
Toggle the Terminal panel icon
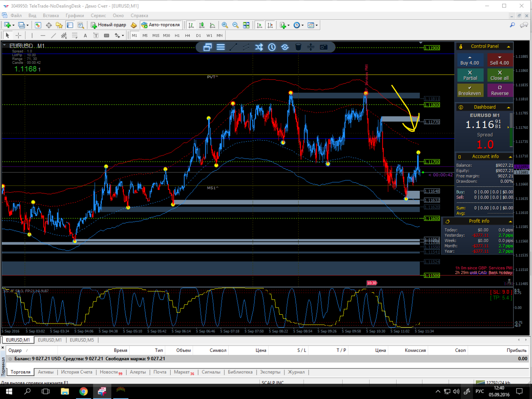coord(70,25)
